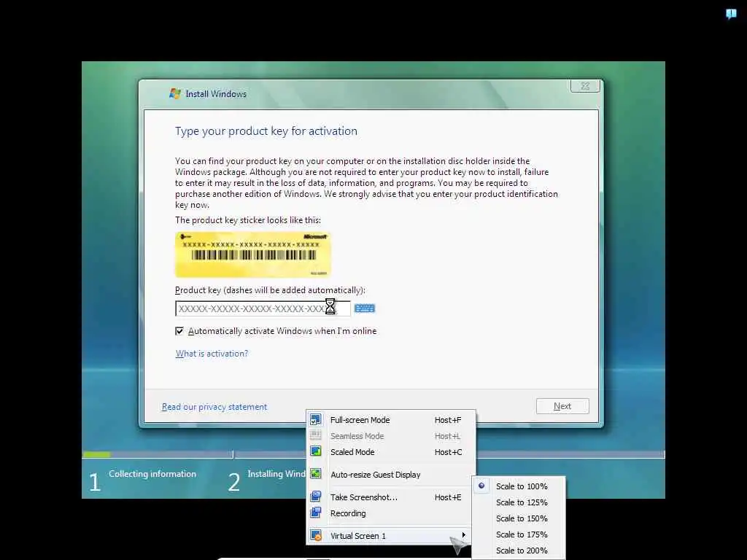Click the Windows logo in the Install Windows title bar
This screenshot has width=747, height=560.
tap(175, 93)
